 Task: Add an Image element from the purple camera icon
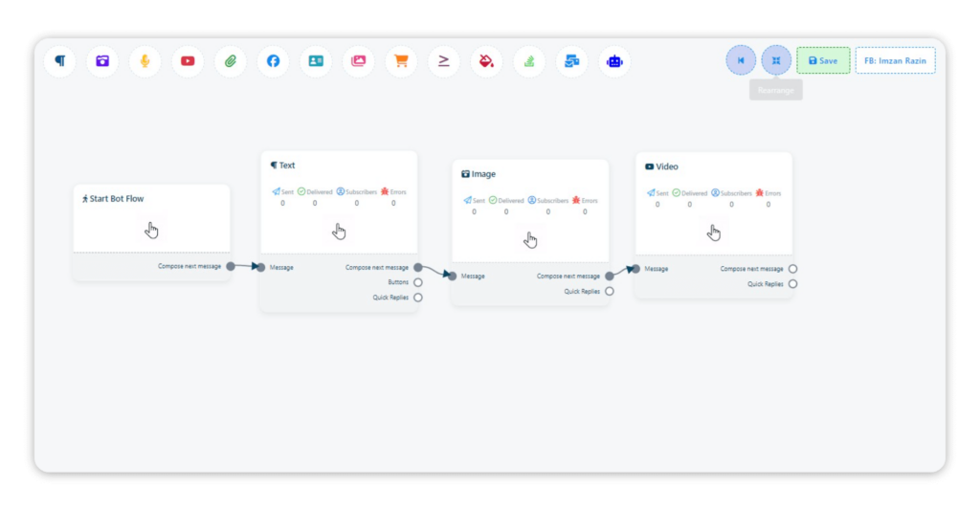click(x=102, y=61)
